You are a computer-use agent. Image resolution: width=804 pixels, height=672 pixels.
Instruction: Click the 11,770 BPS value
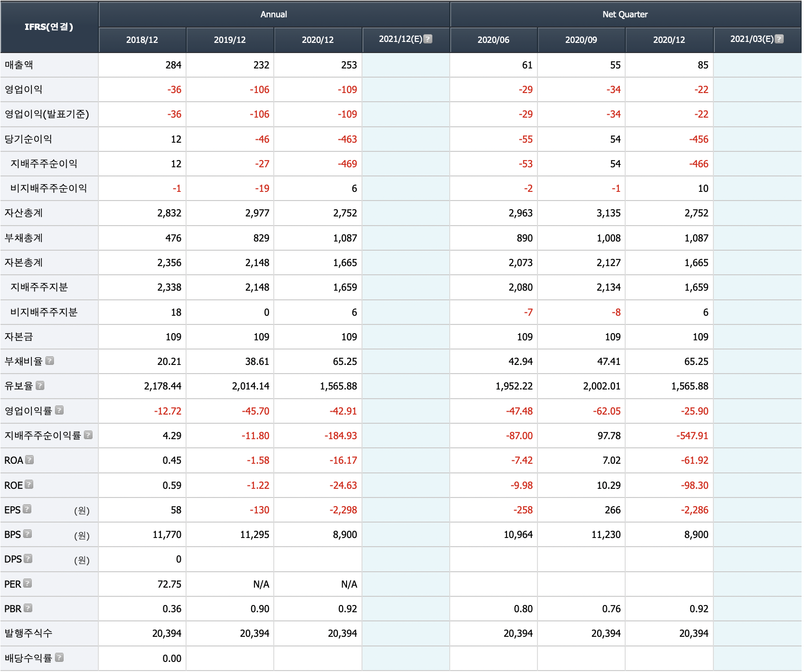click(x=167, y=535)
